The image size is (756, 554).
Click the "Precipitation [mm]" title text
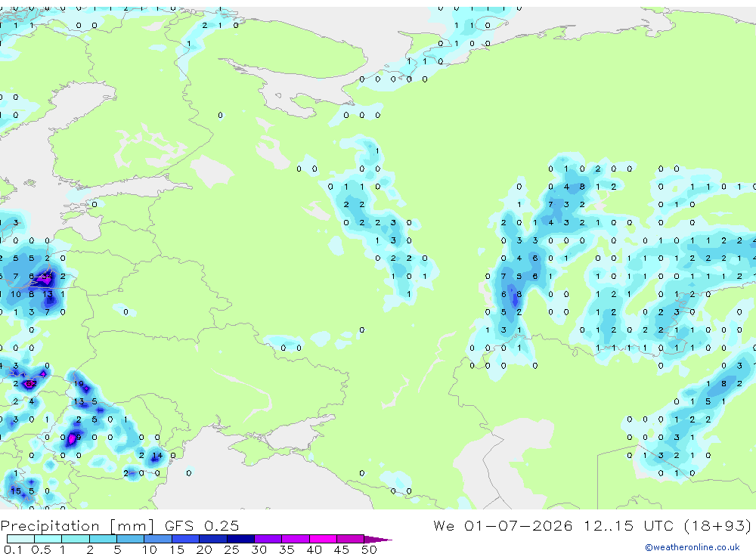click(77, 526)
